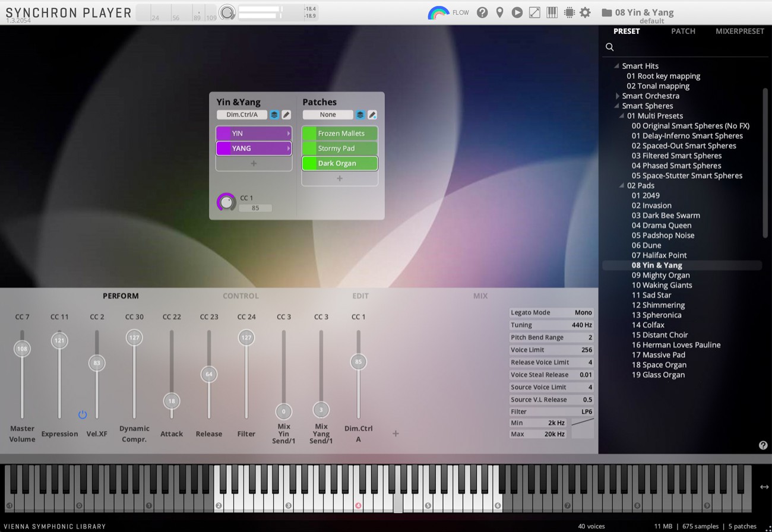This screenshot has height=532, width=772.
Task: Collapse the Smart Spheres tree branch
Action: (x=616, y=106)
